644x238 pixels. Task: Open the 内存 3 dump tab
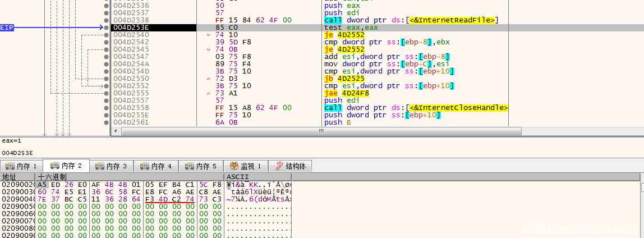pyautogui.click(x=112, y=166)
